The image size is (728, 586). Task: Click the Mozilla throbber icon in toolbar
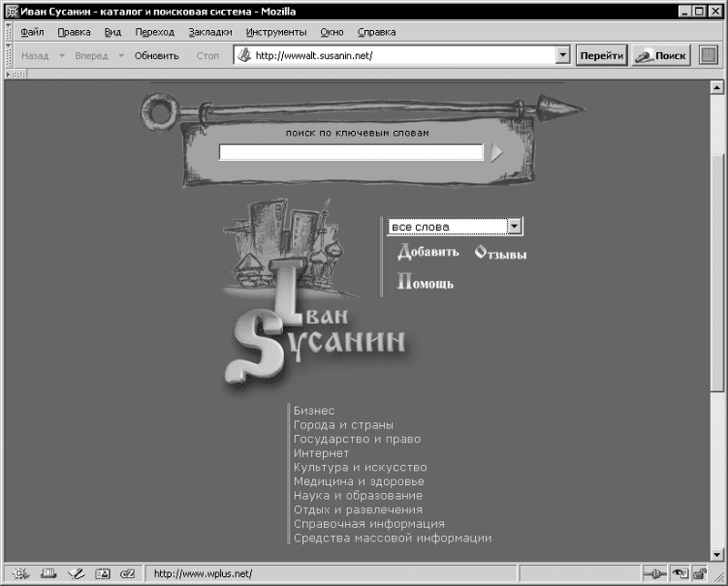click(x=709, y=56)
